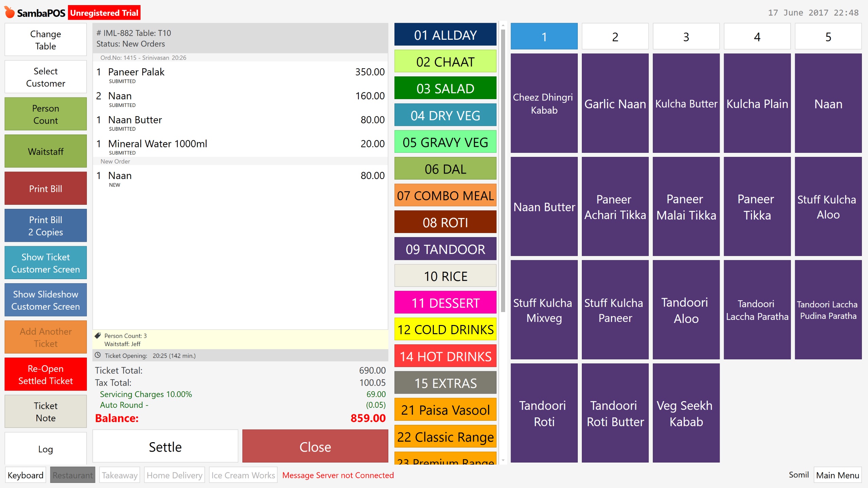Re-open a settled ticket
The height and width of the screenshot is (488, 868).
[x=45, y=374]
